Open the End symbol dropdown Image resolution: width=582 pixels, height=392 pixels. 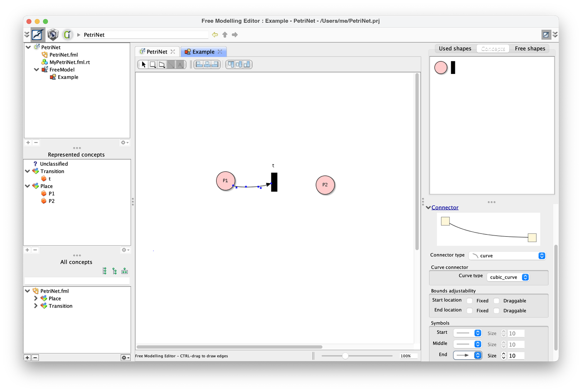point(467,355)
